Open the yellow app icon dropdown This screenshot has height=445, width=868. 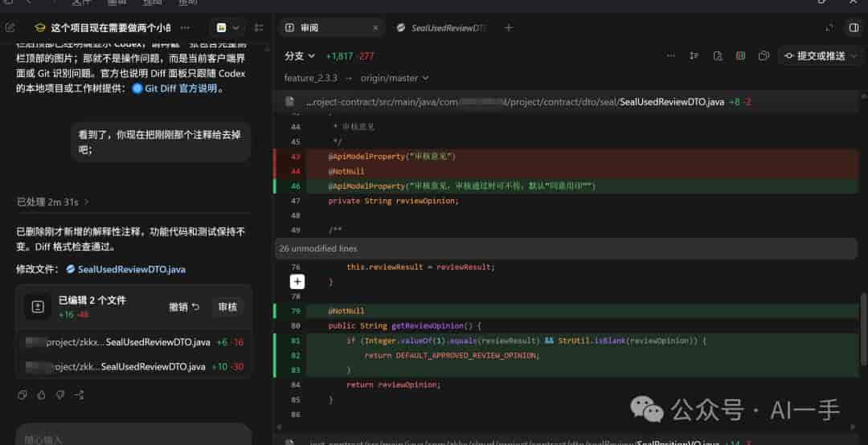click(x=227, y=27)
